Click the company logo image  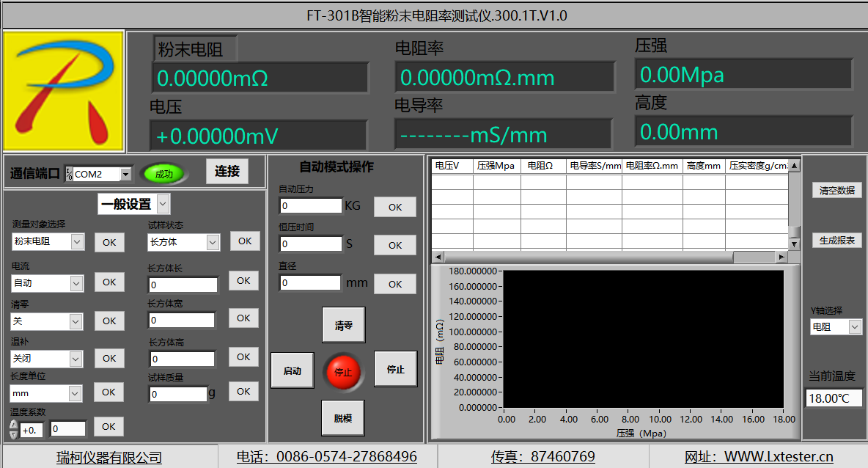coord(63,91)
